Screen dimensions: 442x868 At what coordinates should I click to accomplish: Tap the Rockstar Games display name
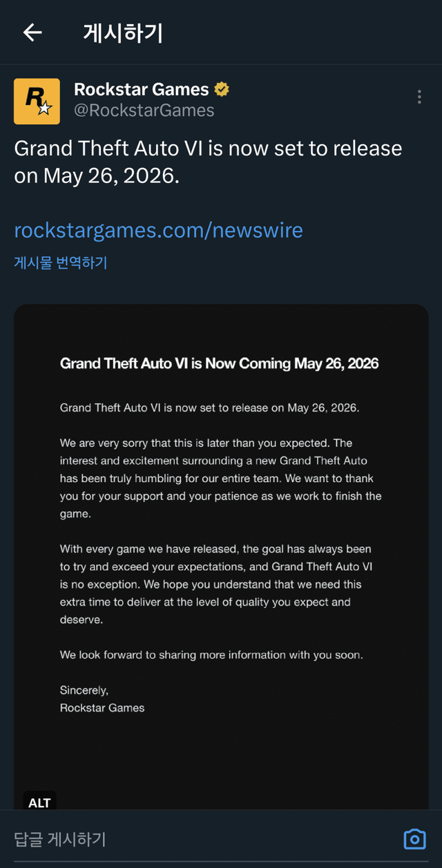coord(141,90)
